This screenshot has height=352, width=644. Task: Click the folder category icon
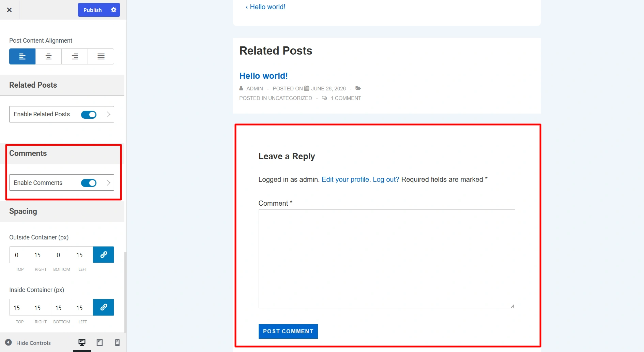(x=358, y=88)
